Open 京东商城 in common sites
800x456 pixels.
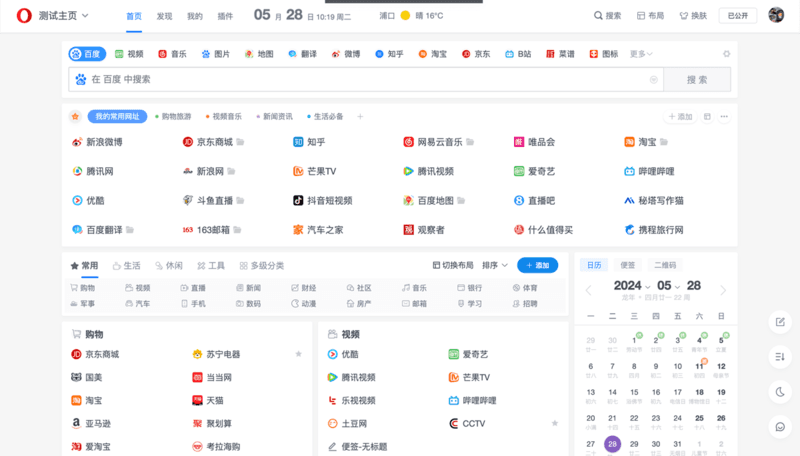(x=208, y=142)
